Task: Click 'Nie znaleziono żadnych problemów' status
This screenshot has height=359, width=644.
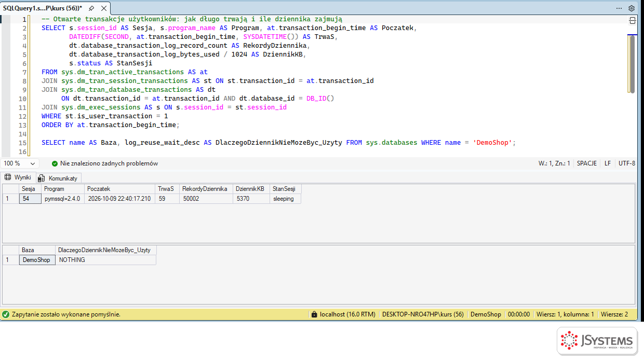Action: click(109, 163)
